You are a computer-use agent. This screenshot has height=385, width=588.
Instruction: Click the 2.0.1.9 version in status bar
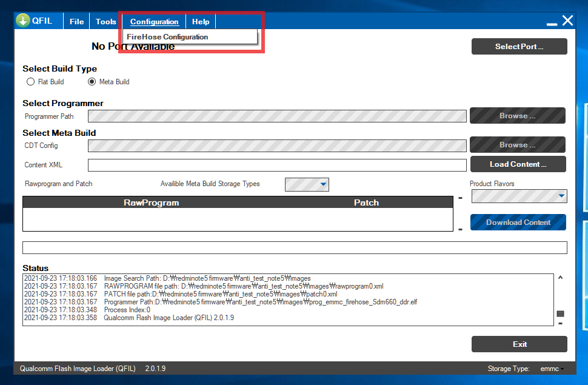click(x=155, y=369)
